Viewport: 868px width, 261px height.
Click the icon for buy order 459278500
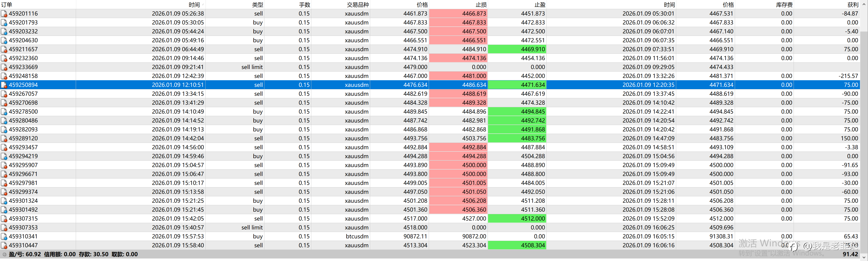coord(4,112)
